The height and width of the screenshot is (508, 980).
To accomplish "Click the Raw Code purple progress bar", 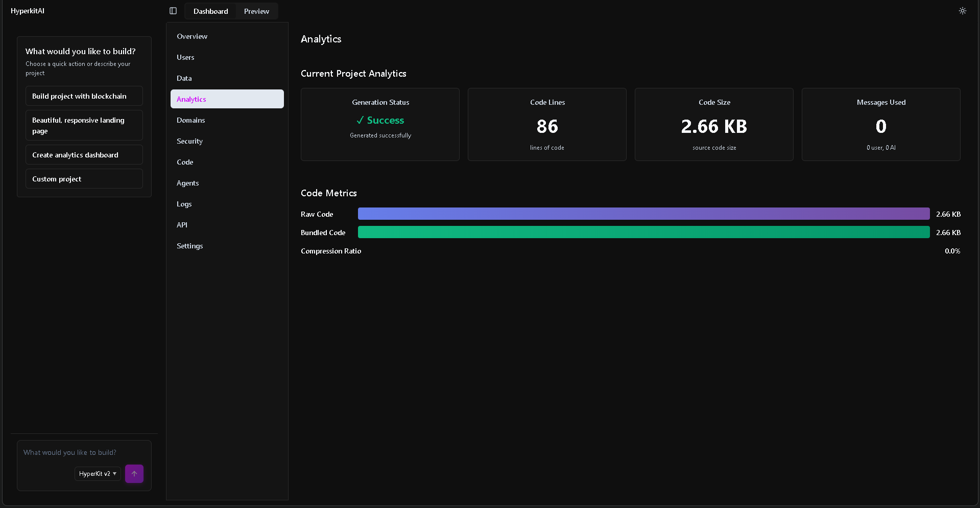I will pos(643,214).
